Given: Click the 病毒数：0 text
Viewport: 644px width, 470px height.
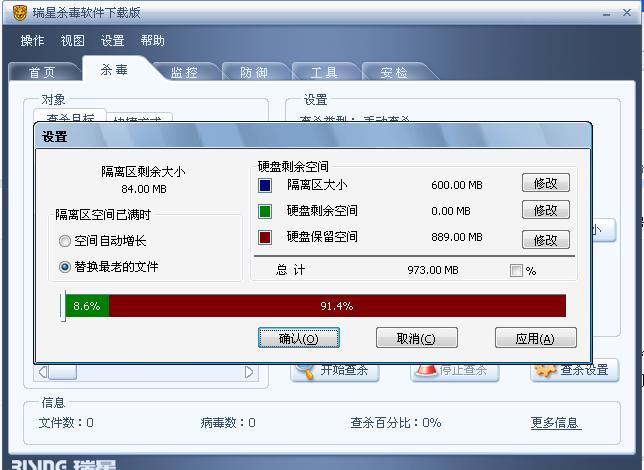Looking at the screenshot, I should pos(228,422).
